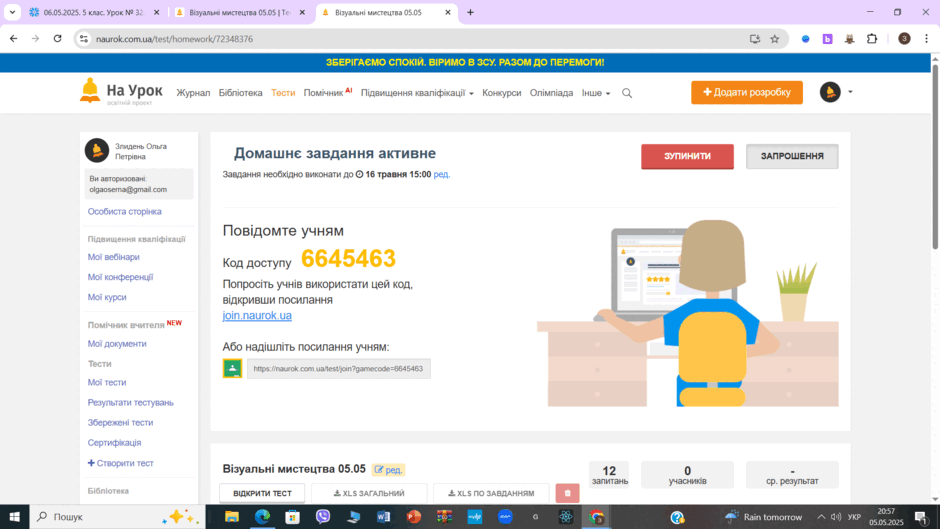
Task: Click the red ЗУПИНИТИ button
Action: [x=687, y=156]
